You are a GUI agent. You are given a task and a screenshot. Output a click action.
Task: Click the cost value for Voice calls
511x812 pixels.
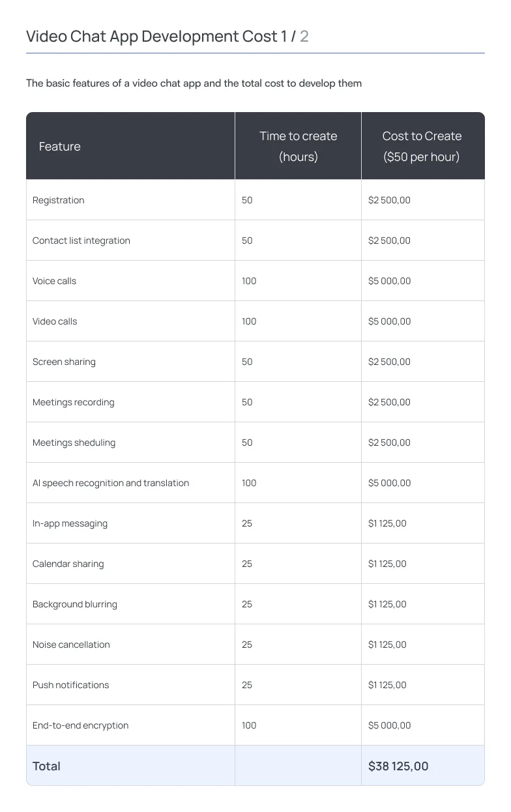pos(390,281)
